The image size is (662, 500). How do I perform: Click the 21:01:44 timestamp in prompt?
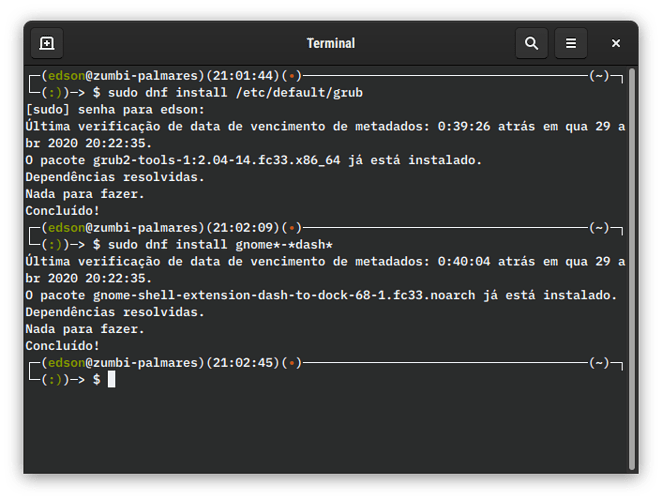click(x=243, y=76)
